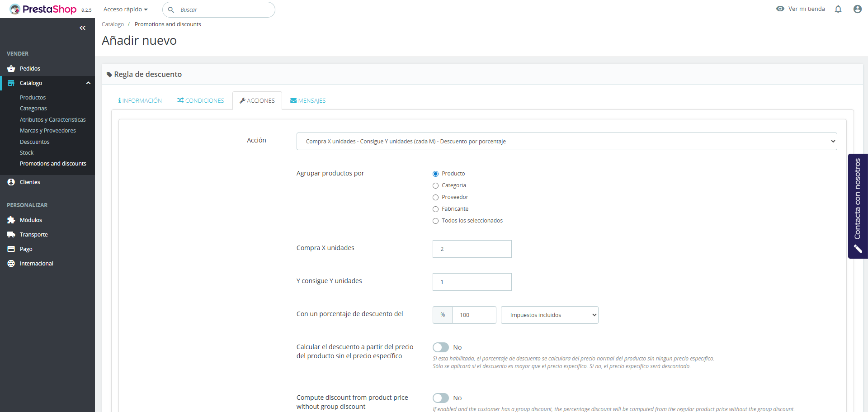Open Stock in the sidebar
The height and width of the screenshot is (412, 868).
coord(27,153)
